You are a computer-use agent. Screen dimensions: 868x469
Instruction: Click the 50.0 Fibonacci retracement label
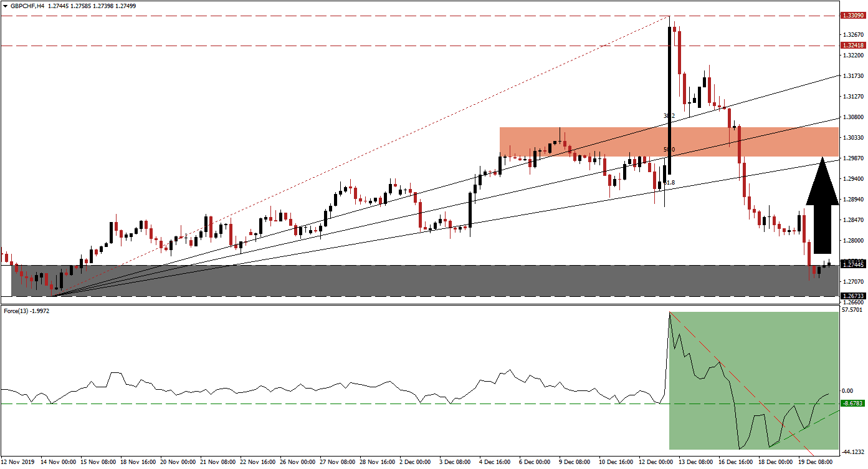[670, 149]
